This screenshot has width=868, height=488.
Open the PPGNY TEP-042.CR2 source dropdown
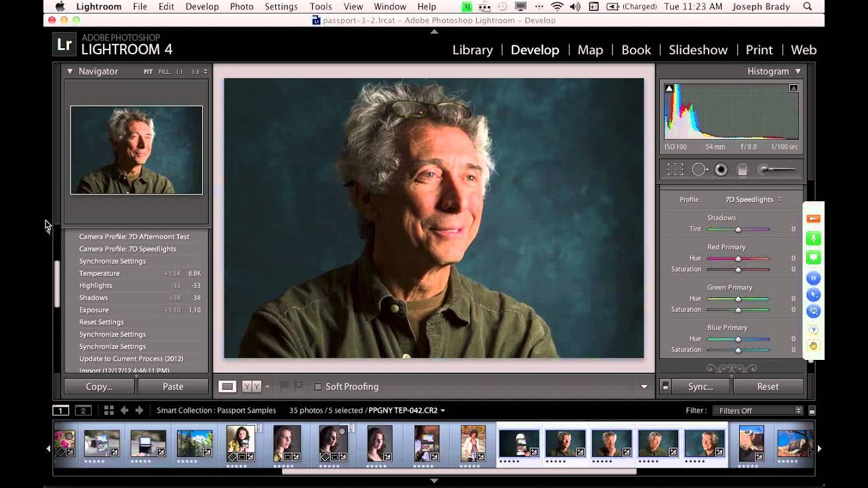point(407,410)
